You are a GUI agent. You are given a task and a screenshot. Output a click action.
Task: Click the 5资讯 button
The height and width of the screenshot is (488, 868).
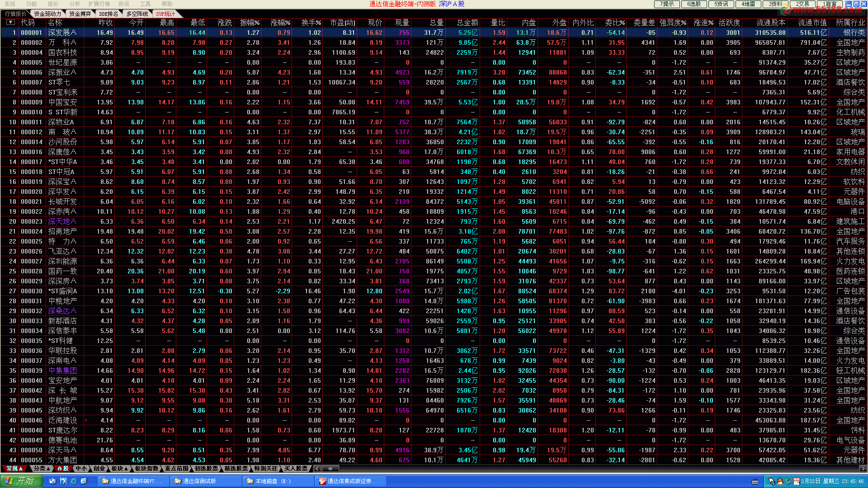click(x=721, y=4)
